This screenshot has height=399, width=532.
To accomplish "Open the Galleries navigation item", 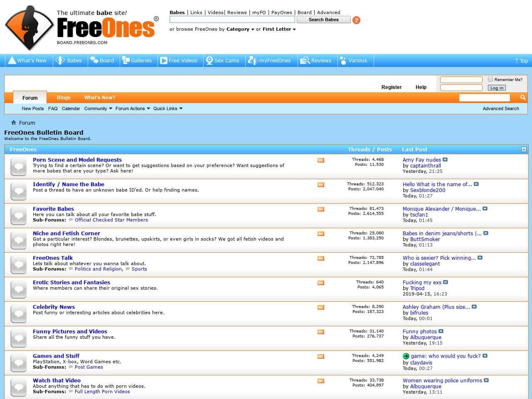I will pyautogui.click(x=137, y=60).
